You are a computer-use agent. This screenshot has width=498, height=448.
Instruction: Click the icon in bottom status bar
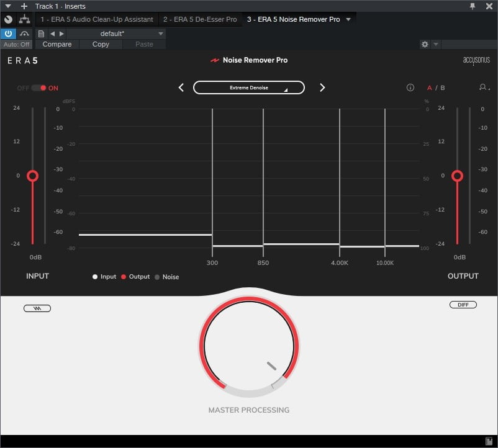tap(489, 441)
